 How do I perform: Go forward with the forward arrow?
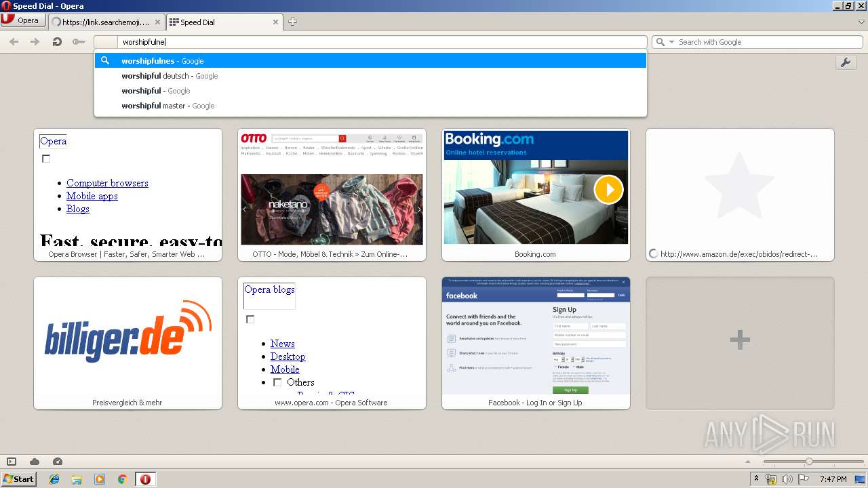(35, 42)
